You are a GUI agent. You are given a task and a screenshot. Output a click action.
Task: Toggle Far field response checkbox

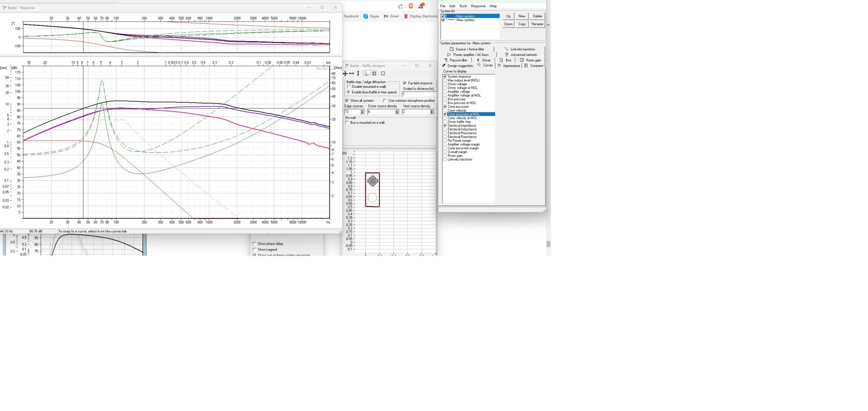point(405,83)
